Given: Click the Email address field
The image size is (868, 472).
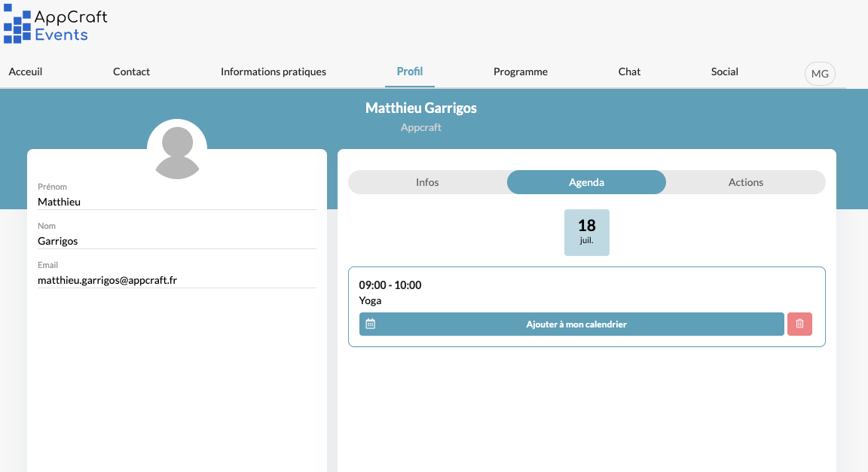Looking at the screenshot, I should pyautogui.click(x=177, y=280).
